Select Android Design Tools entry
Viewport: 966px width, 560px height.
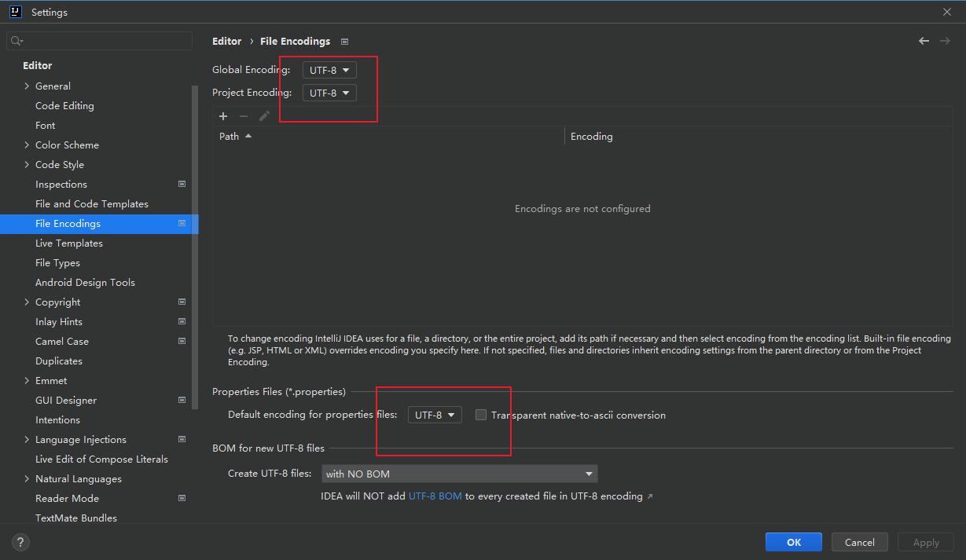pos(85,283)
